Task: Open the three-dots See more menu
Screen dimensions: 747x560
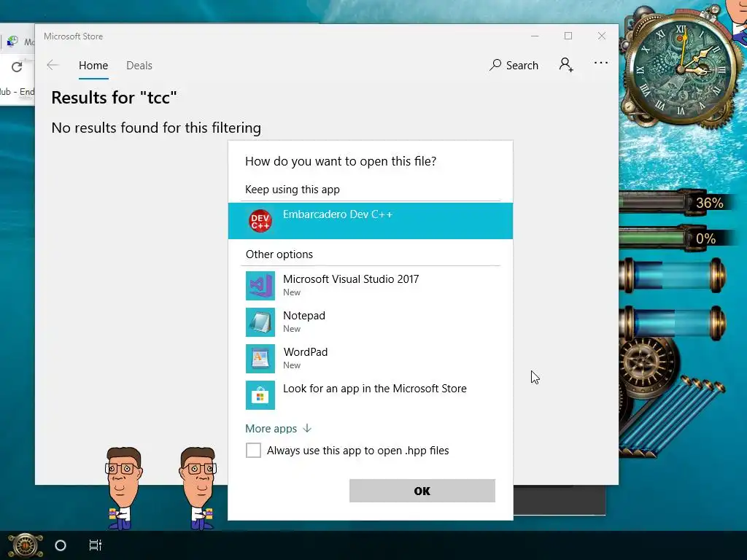Action: [x=601, y=63]
